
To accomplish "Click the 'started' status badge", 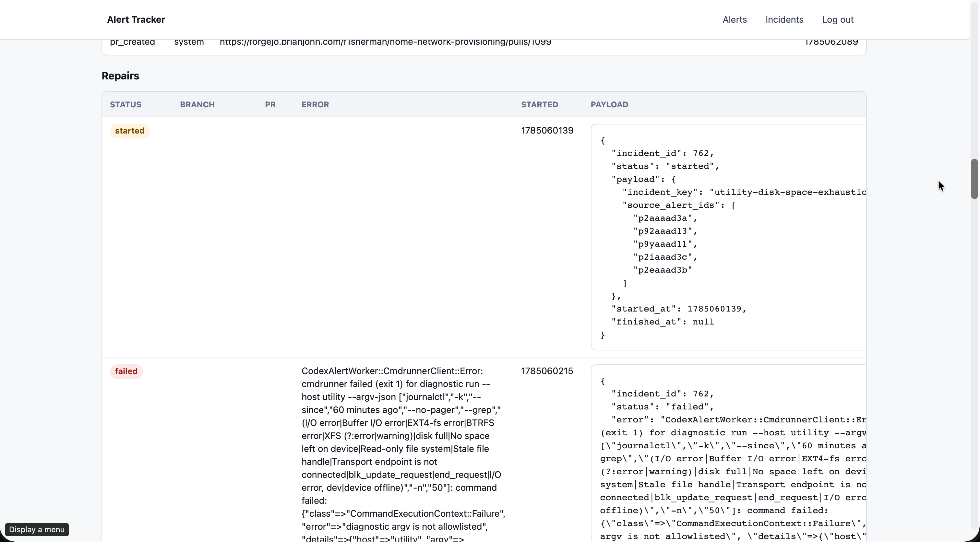I will (x=130, y=130).
